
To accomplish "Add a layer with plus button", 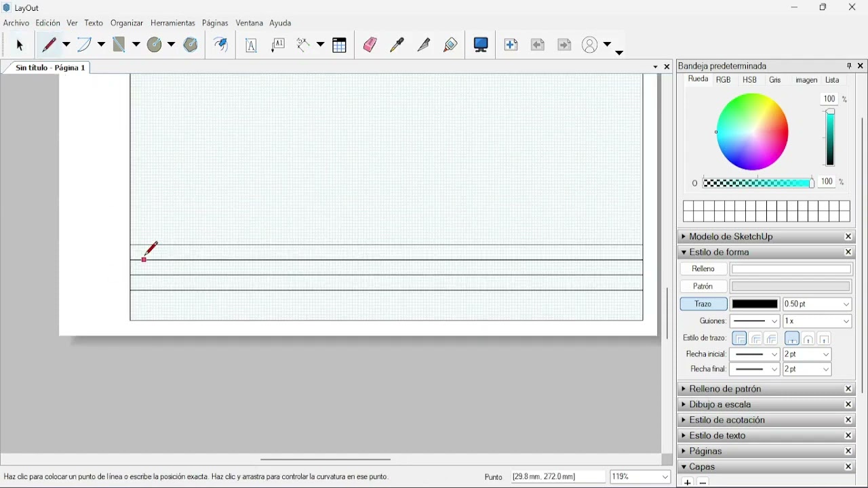I will click(x=688, y=483).
